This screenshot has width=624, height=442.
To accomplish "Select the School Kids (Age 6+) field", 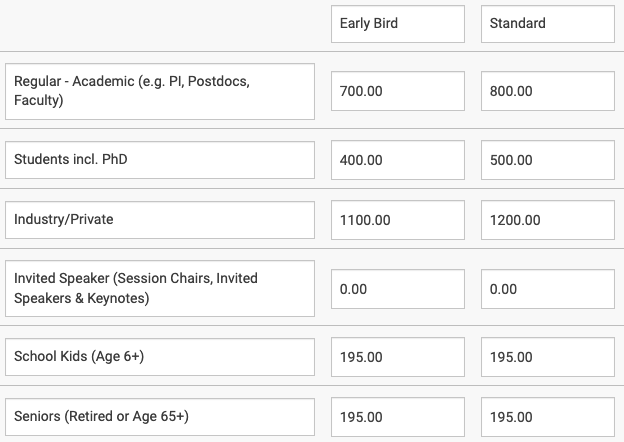I will (x=160, y=357).
